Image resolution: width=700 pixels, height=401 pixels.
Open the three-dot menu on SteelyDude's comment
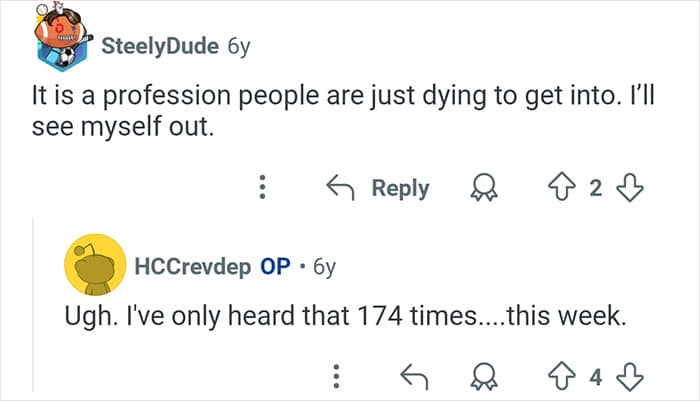click(x=263, y=187)
